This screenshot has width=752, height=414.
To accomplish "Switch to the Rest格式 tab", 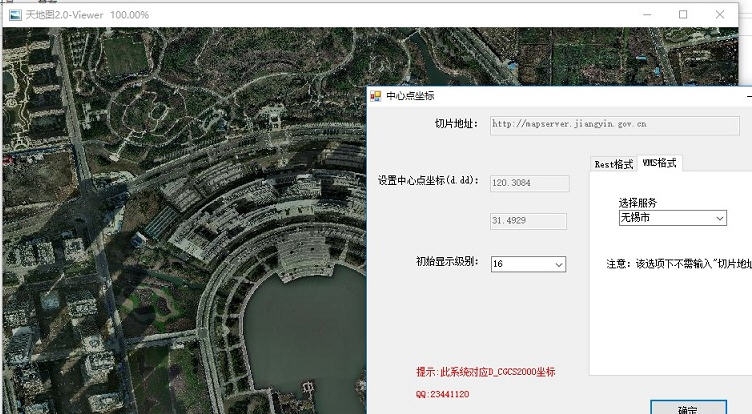I will (613, 164).
